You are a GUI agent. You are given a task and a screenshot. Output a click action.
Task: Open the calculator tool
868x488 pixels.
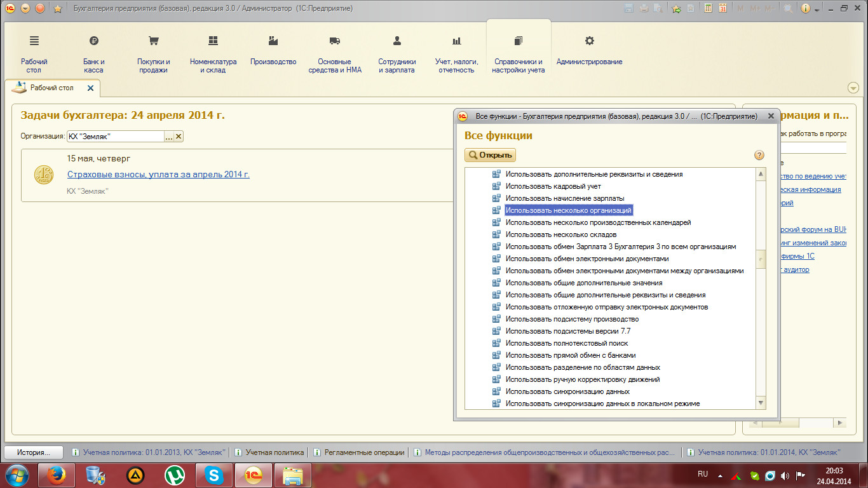pos(709,9)
